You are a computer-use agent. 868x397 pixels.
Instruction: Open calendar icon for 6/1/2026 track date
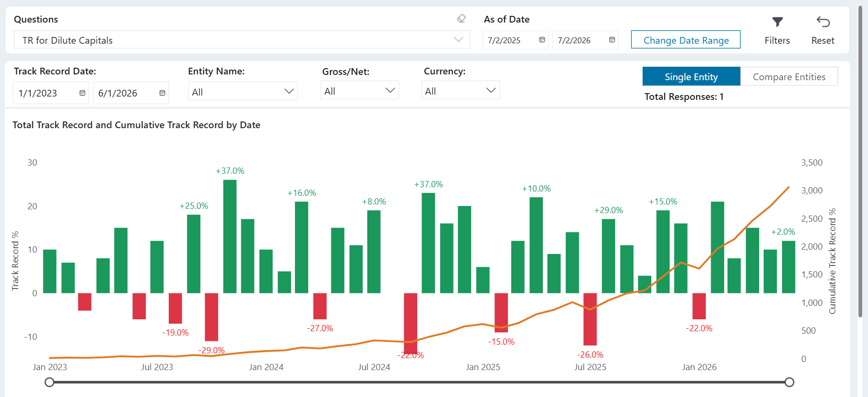point(162,93)
